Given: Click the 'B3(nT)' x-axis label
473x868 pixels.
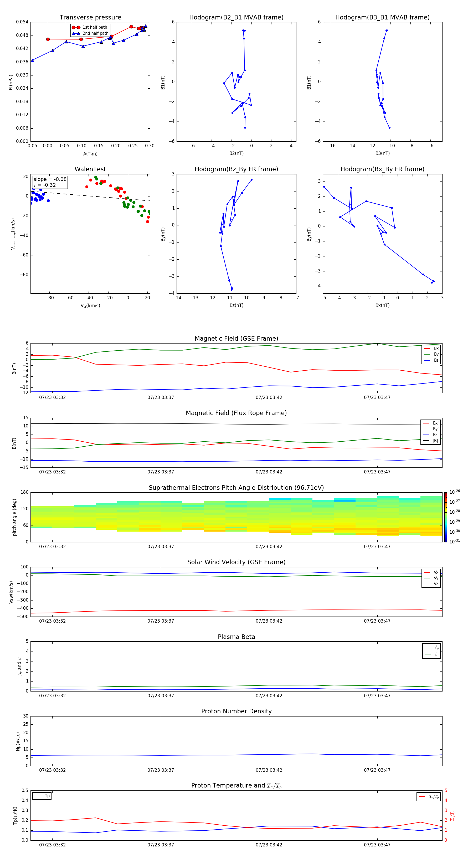Looking at the screenshot, I should pyautogui.click(x=382, y=153).
